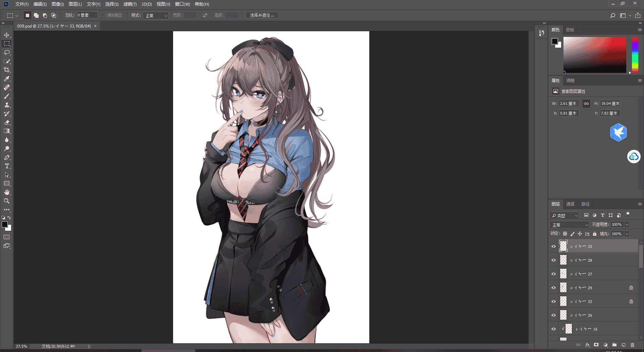Viewport: 644px width, 352px height.
Task: Add a layer style via fx icon
Action: 587,345
